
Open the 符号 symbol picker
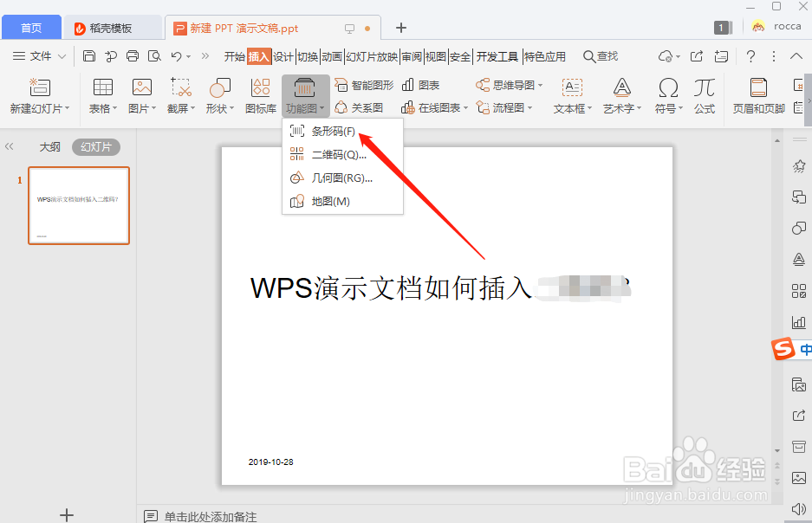[x=668, y=96]
